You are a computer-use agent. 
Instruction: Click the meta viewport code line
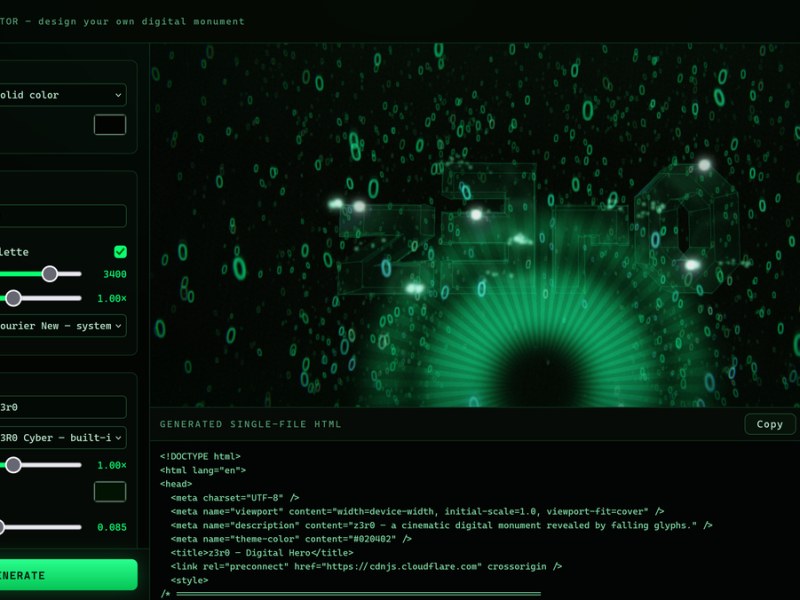[417, 511]
